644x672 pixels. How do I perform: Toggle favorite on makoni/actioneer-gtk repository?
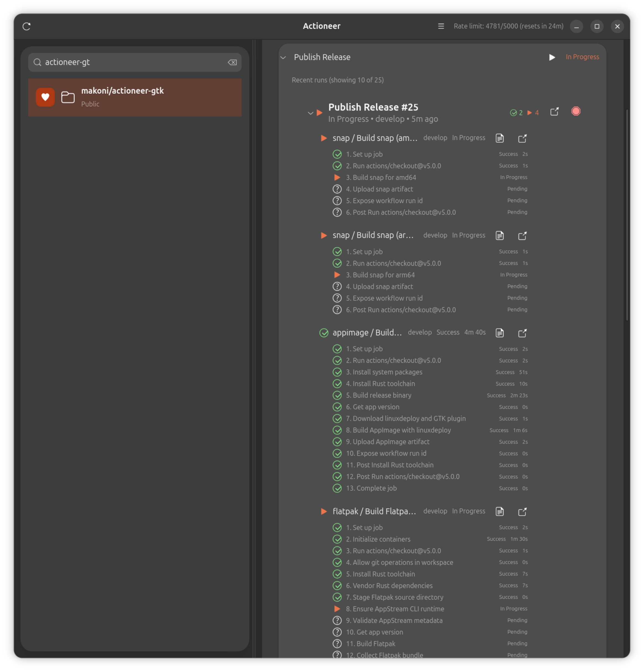[x=45, y=97]
